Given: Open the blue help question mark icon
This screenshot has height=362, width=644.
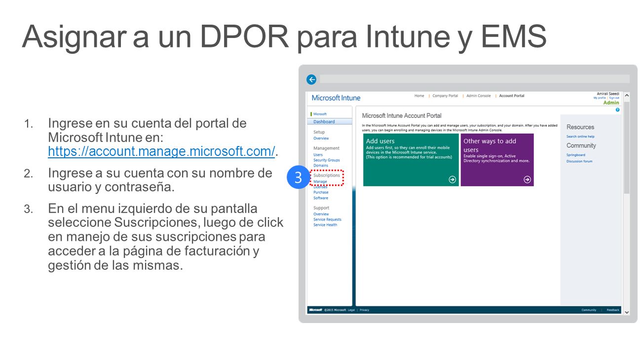Looking at the screenshot, I should click(x=617, y=109).
